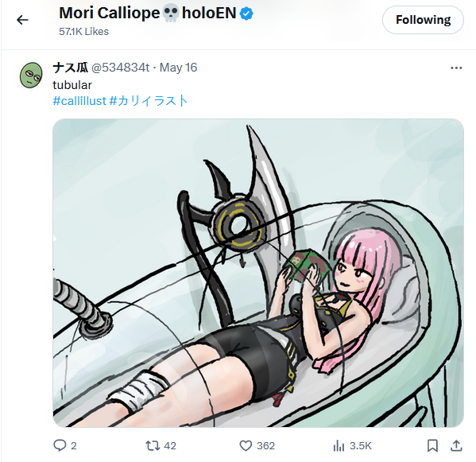Open the view analytics bar-chart icon
Image resolution: width=476 pixels, height=462 pixels.
point(339,445)
